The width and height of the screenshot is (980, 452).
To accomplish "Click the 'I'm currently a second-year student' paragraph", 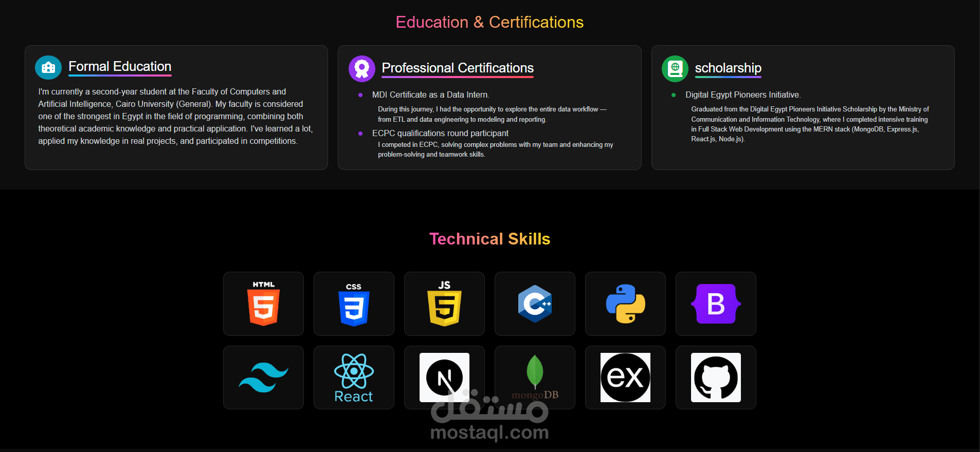I will click(175, 116).
